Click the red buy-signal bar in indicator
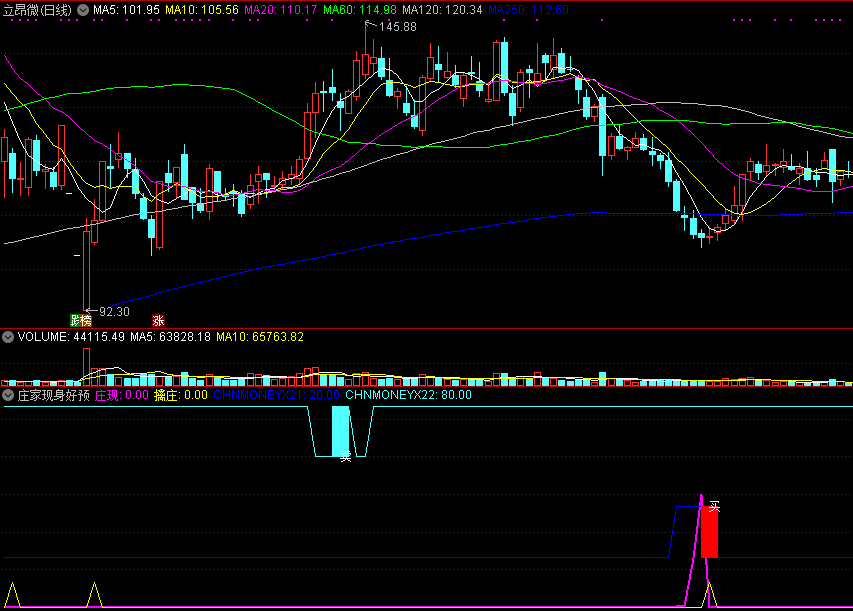The image size is (853, 611). (709, 532)
